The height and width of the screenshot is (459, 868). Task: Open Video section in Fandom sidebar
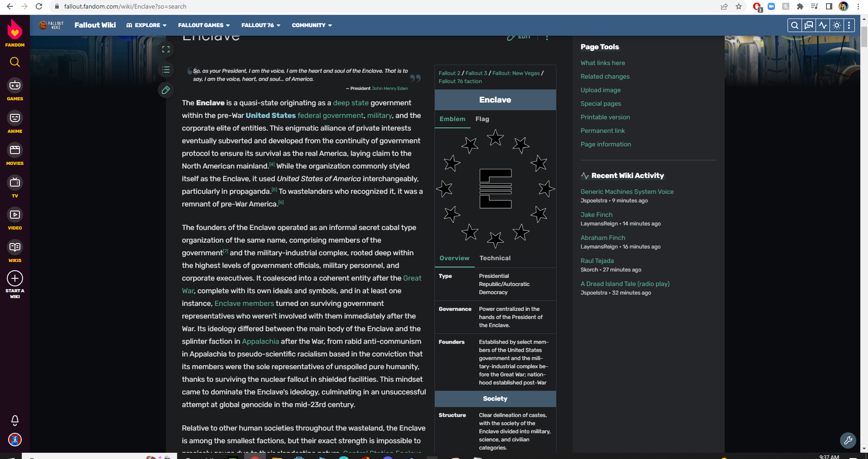15,219
